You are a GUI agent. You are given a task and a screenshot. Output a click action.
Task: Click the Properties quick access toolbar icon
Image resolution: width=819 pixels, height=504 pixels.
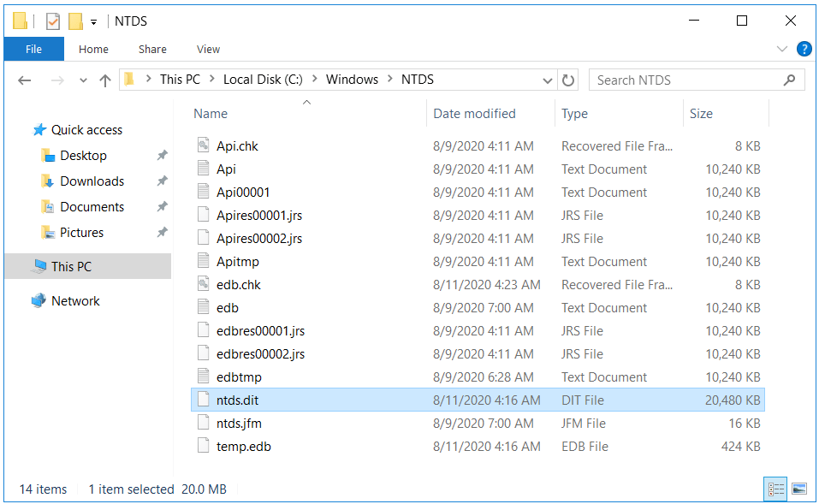(x=53, y=21)
